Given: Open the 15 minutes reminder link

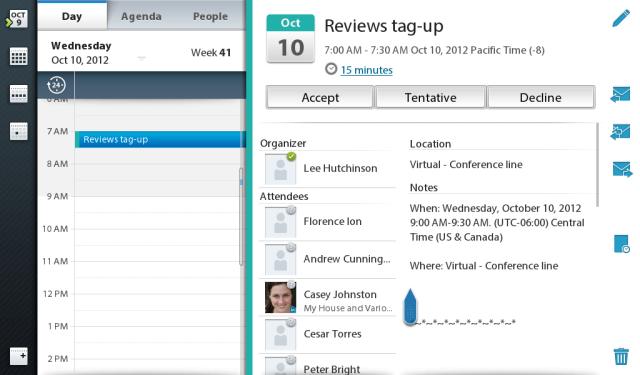Looking at the screenshot, I should [367, 70].
